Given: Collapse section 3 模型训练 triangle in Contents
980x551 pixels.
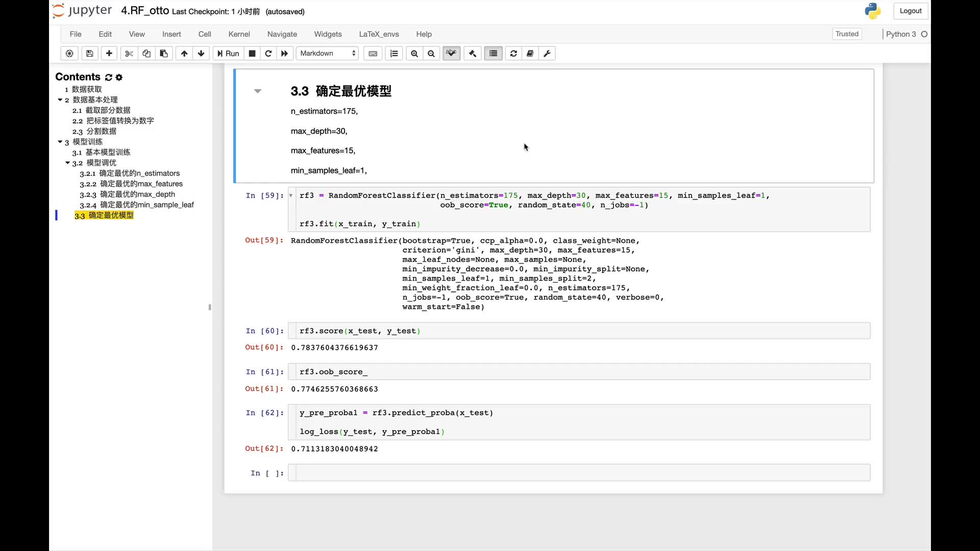Looking at the screenshot, I should [x=60, y=142].
